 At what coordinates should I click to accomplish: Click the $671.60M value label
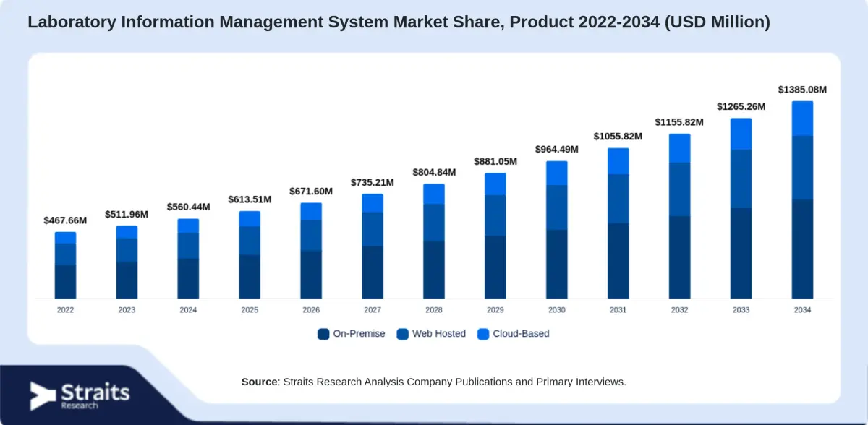(x=311, y=191)
